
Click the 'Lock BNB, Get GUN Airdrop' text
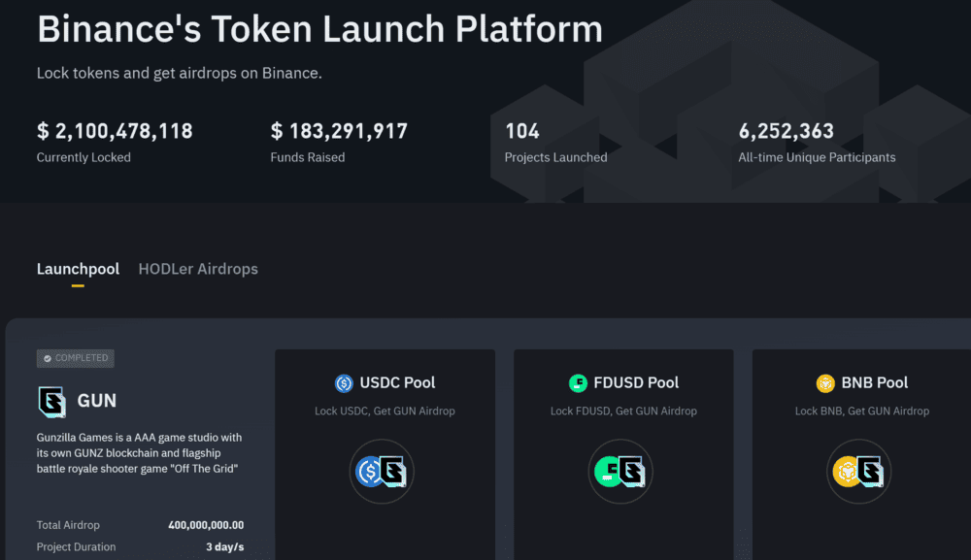pyautogui.click(x=862, y=411)
